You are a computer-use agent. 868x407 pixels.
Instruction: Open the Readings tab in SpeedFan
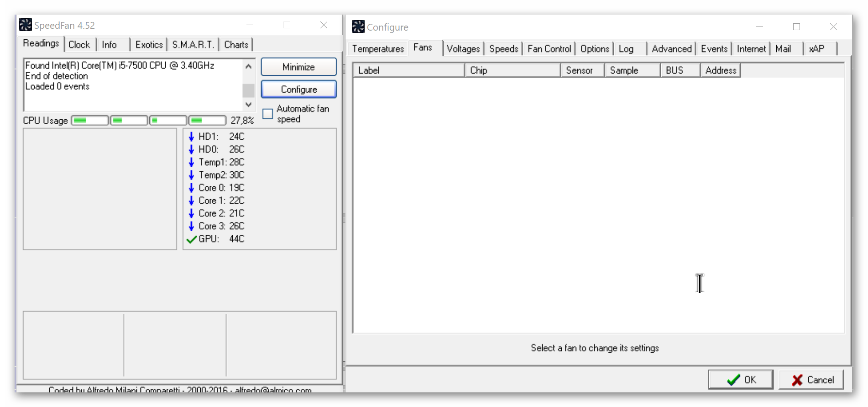[x=41, y=43]
